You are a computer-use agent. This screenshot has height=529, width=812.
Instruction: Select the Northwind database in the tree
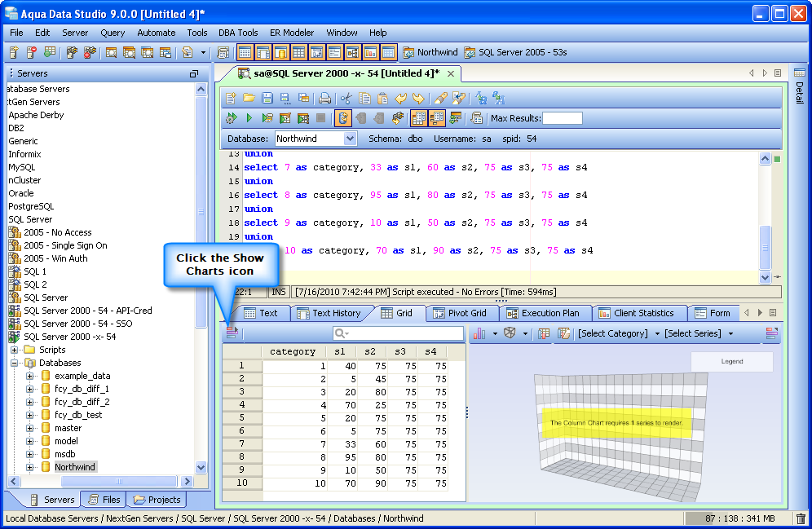pos(75,467)
